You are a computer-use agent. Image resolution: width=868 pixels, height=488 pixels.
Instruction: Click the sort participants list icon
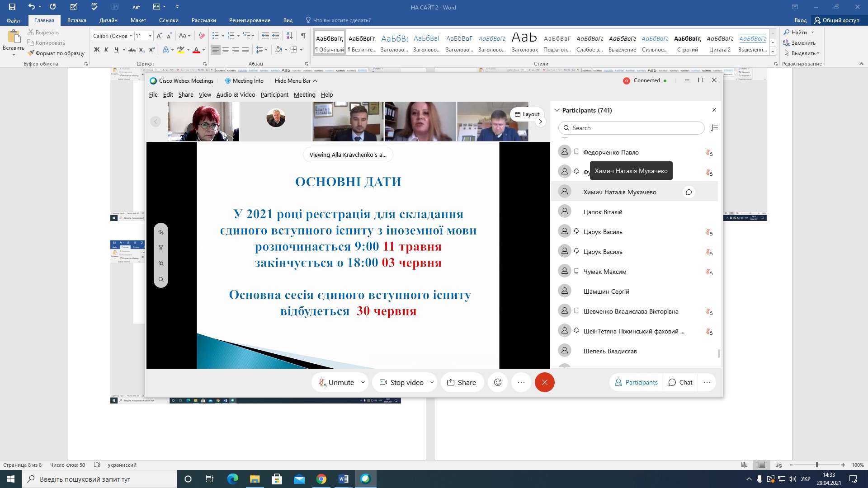coord(714,128)
